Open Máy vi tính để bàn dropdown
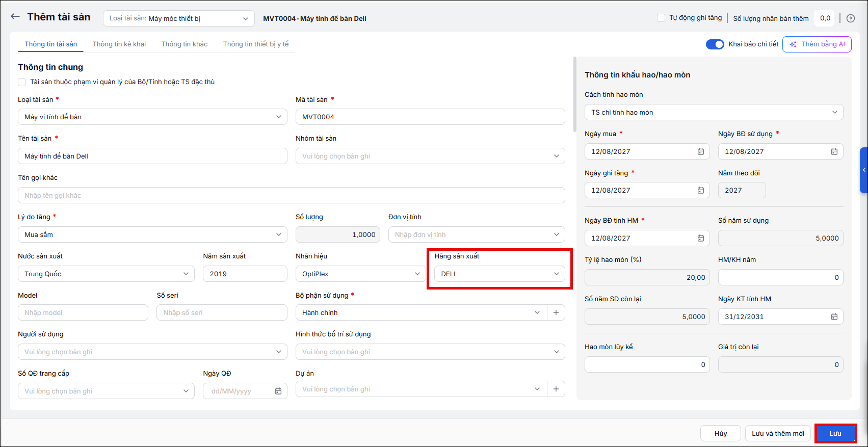The width and height of the screenshot is (868, 447). pyautogui.click(x=152, y=117)
